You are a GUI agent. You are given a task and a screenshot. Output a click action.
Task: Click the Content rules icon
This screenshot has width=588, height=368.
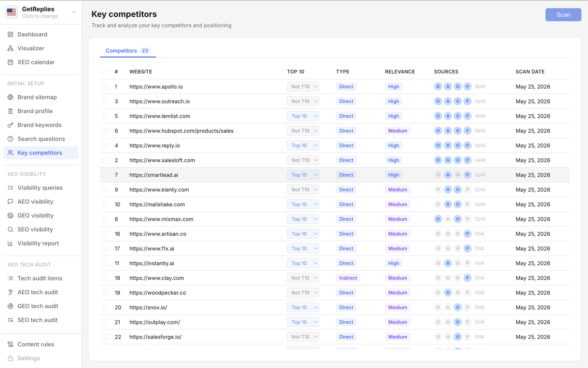(11, 344)
